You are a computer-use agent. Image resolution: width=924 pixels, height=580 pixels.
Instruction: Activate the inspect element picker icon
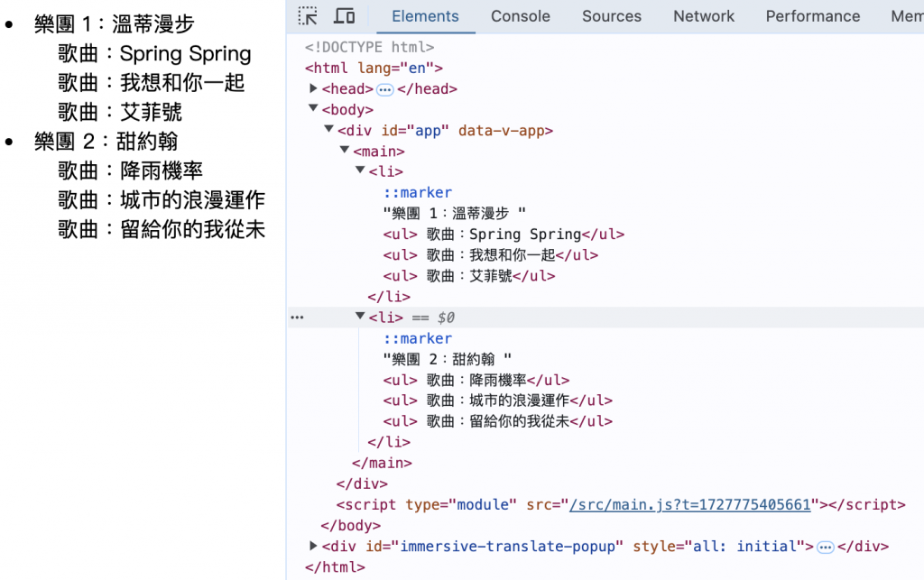pos(308,16)
